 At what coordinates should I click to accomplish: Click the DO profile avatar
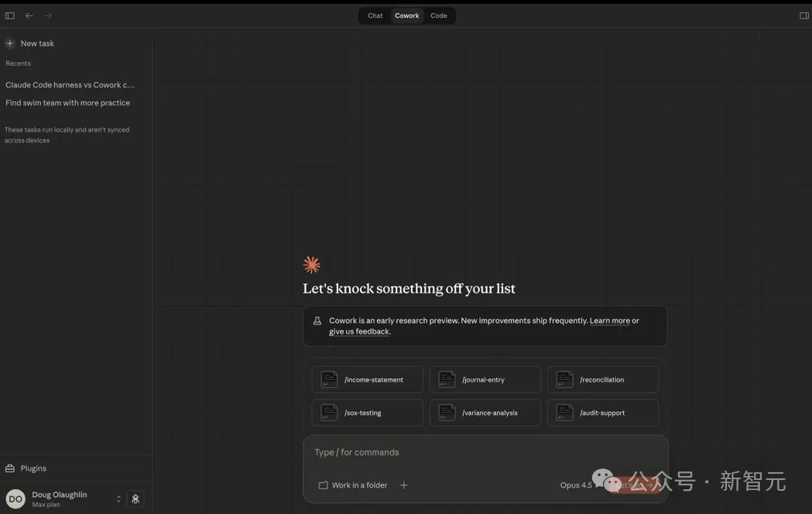coord(15,499)
